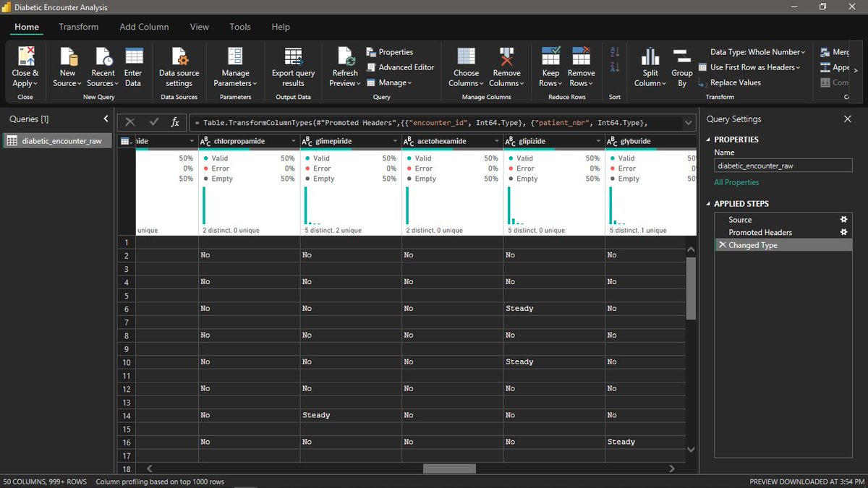Close the Query Settings pane

pyautogui.click(x=848, y=119)
